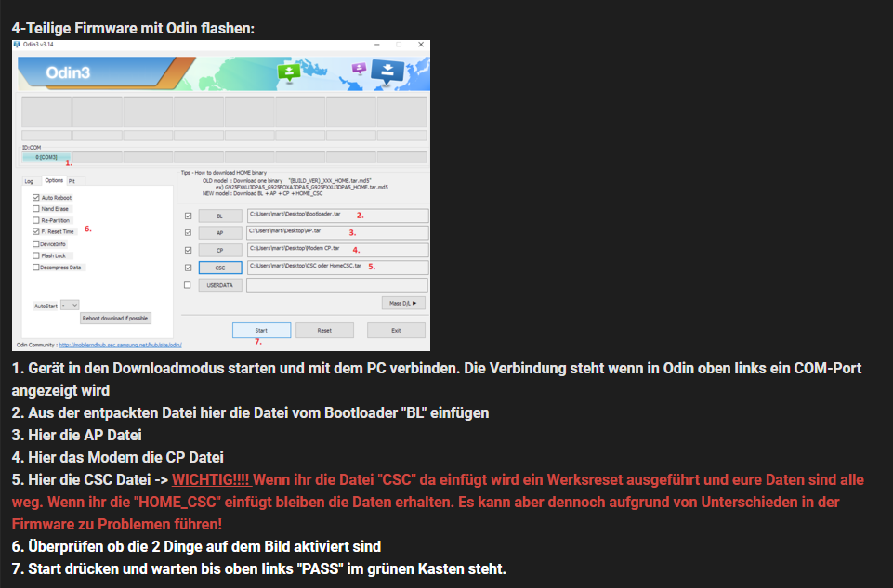
Task: Switch to the Log tab
Action: click(29, 181)
